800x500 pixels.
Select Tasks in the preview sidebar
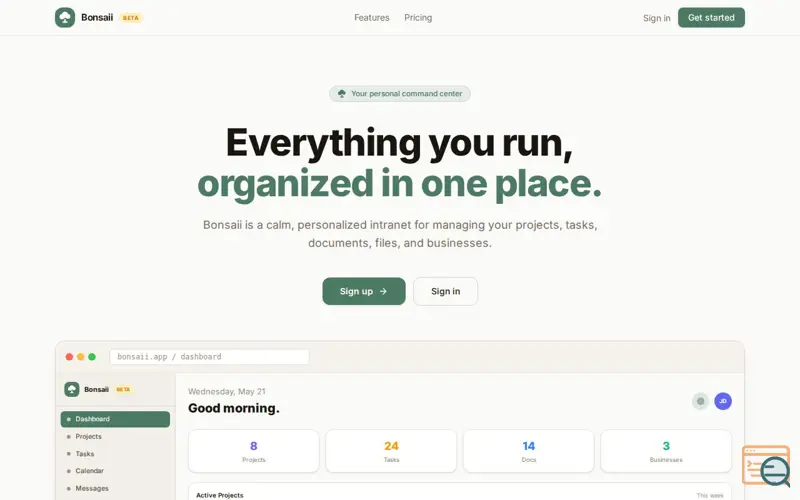[x=115, y=454]
